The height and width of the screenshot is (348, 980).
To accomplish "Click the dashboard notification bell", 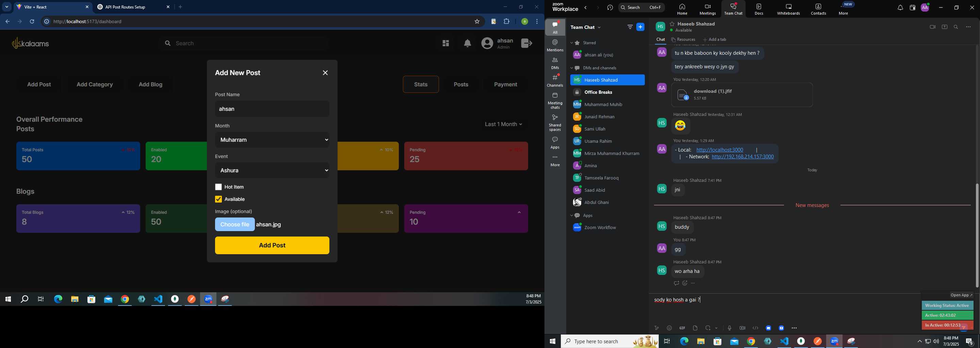I will tap(467, 44).
